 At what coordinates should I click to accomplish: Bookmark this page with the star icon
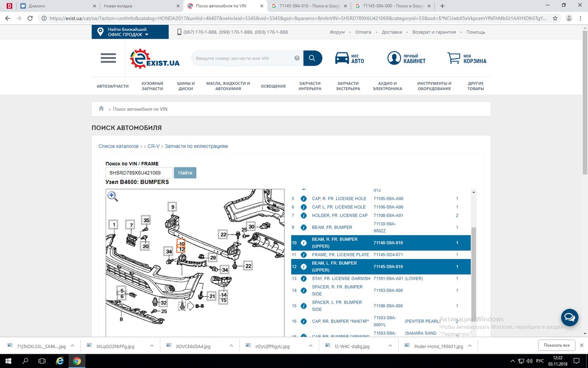555,18
